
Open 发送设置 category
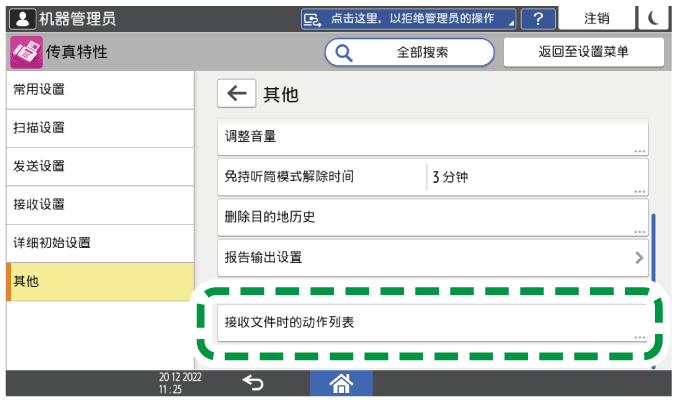pos(98,166)
